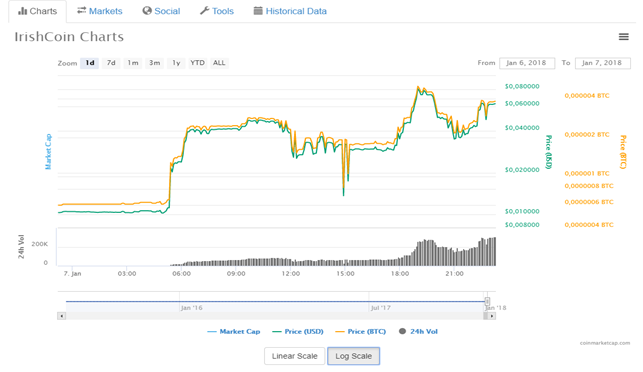Select the 1y zoom range

(176, 63)
